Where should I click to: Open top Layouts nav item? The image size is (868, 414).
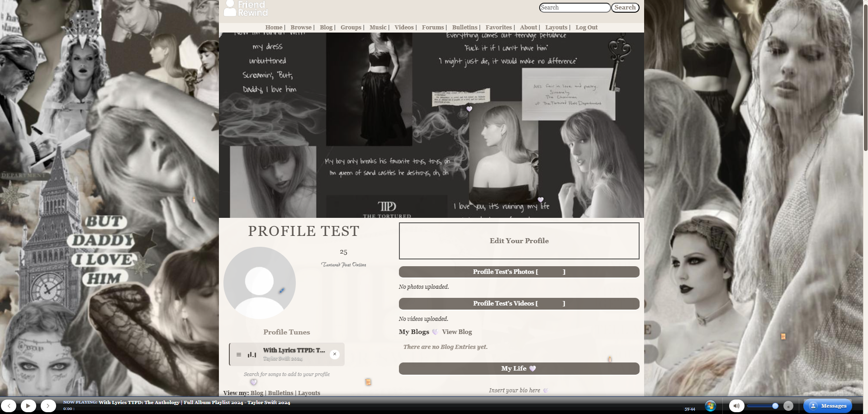click(x=556, y=28)
